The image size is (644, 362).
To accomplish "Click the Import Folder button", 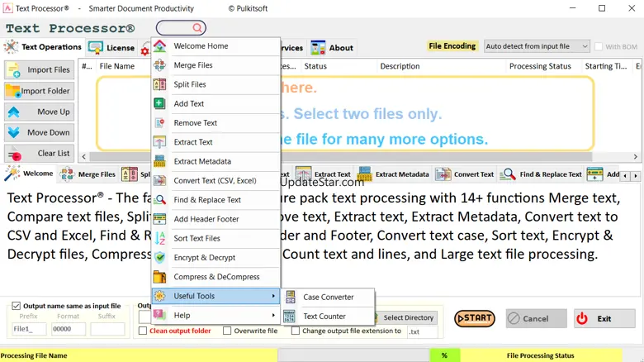I will 40,91.
